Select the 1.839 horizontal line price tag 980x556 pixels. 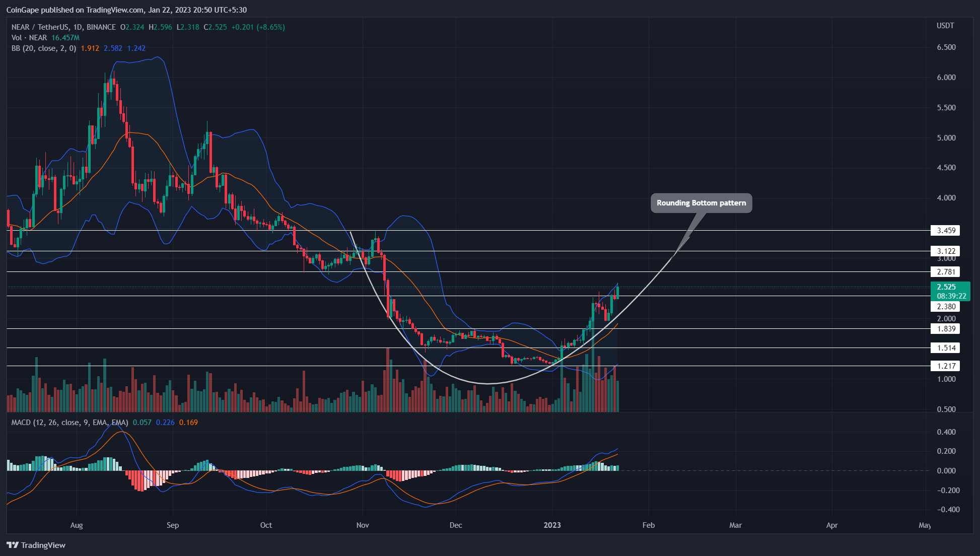pos(946,329)
